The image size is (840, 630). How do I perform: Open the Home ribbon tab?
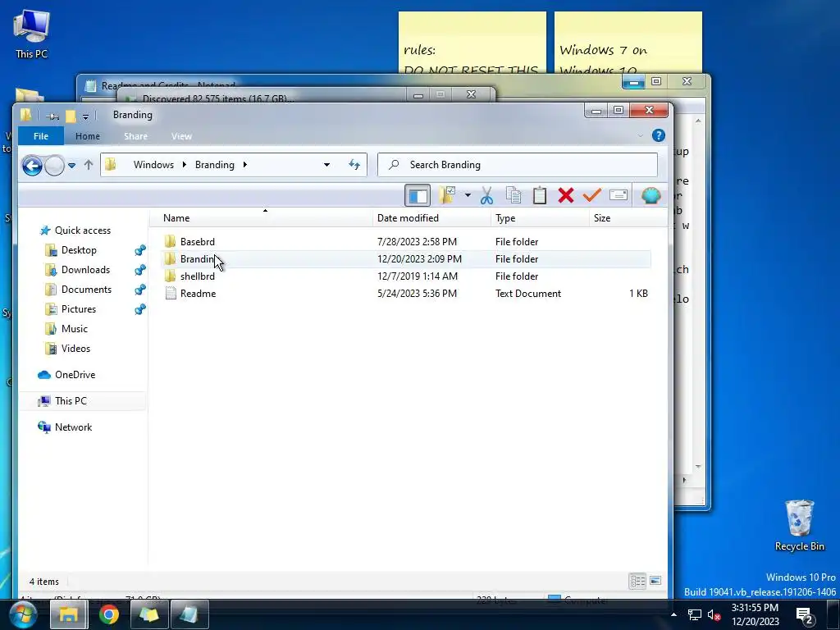87,136
